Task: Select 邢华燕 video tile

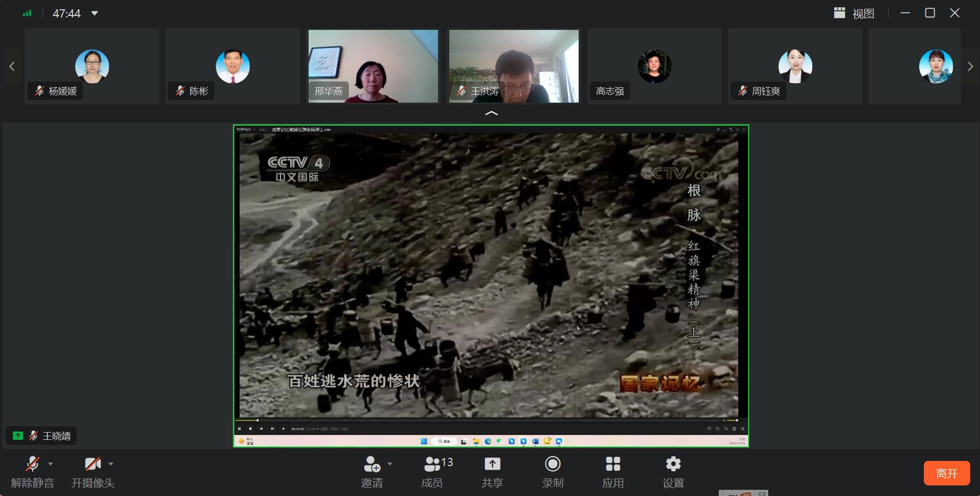Action: click(373, 67)
